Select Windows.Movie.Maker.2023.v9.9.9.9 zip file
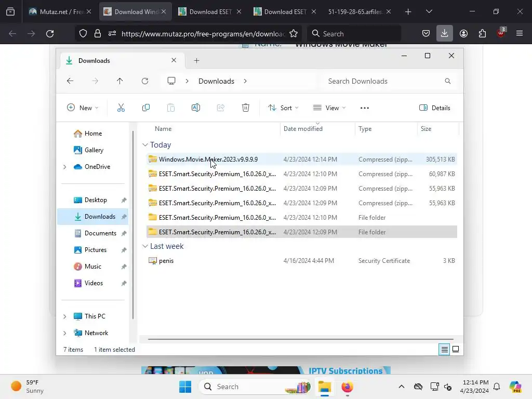 click(302, 159)
